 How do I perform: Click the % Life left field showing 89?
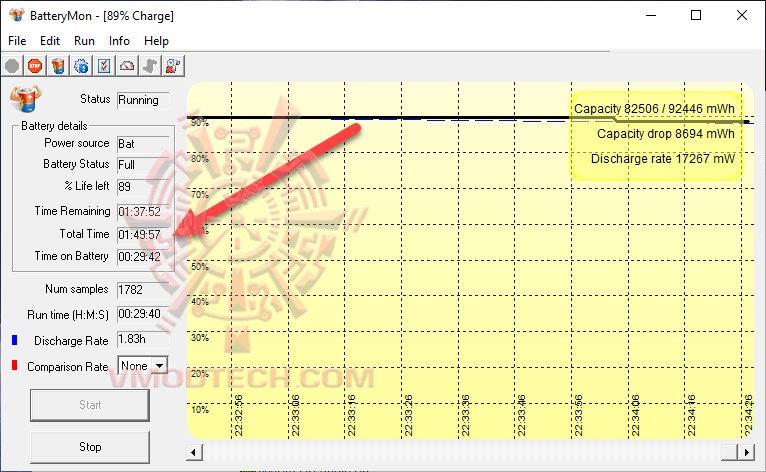tap(143, 187)
